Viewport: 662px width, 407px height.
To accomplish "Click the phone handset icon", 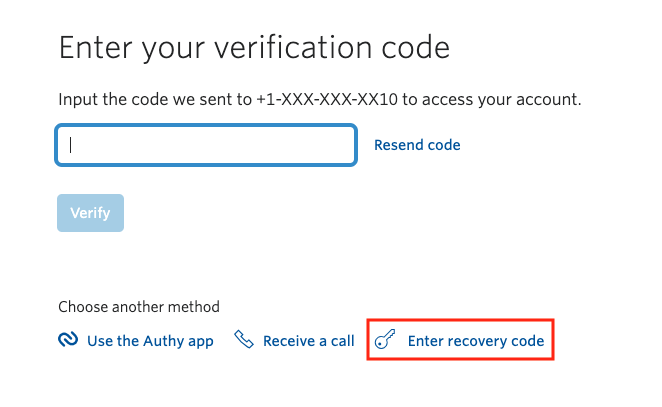I will [x=244, y=341].
